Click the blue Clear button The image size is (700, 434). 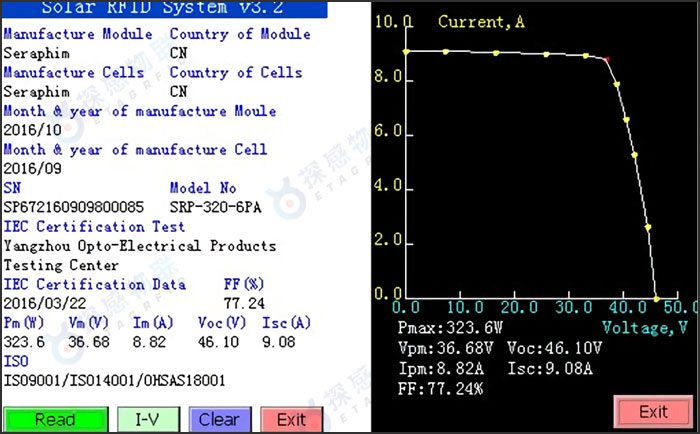point(220,419)
